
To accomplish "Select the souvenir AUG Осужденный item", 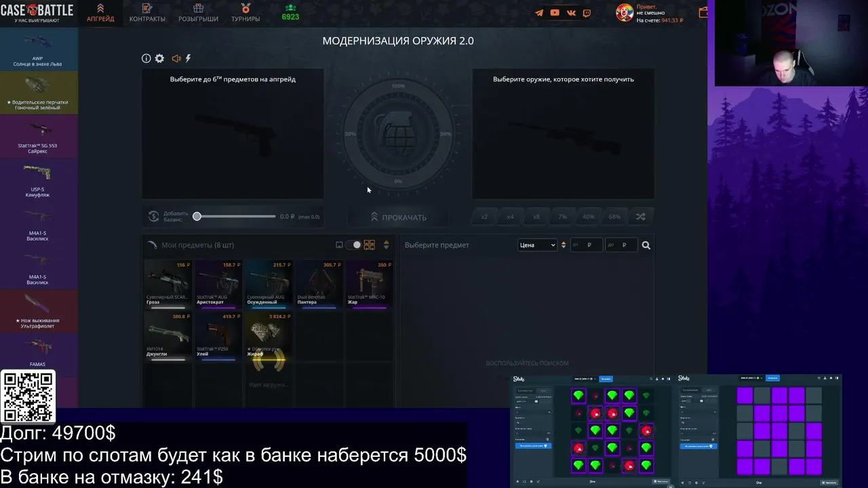I will [x=268, y=285].
